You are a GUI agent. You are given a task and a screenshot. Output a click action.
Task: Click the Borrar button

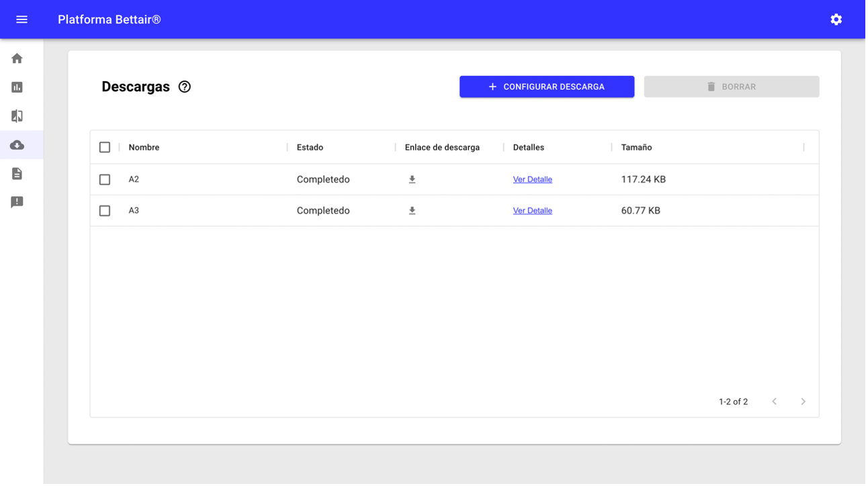coord(732,87)
